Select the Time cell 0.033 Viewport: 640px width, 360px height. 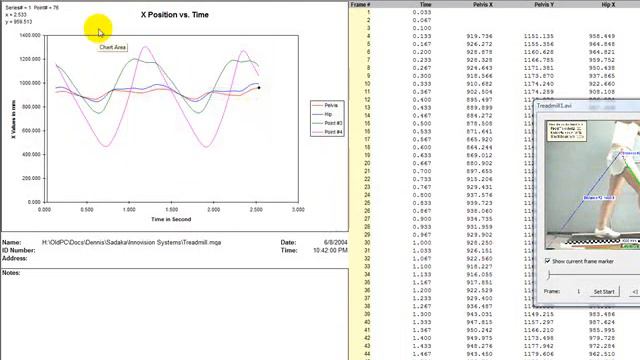tap(422, 12)
